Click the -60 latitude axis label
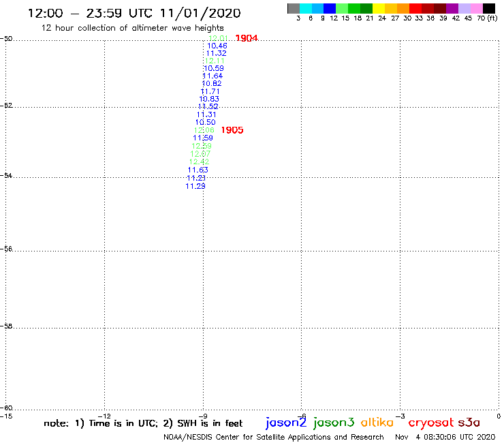Image resolution: width=504 pixels, height=443 pixels. [6, 408]
